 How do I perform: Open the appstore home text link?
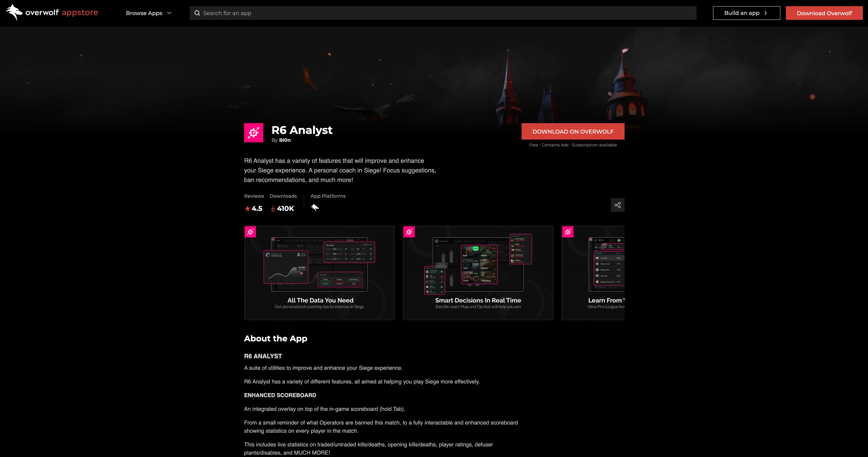coord(80,12)
